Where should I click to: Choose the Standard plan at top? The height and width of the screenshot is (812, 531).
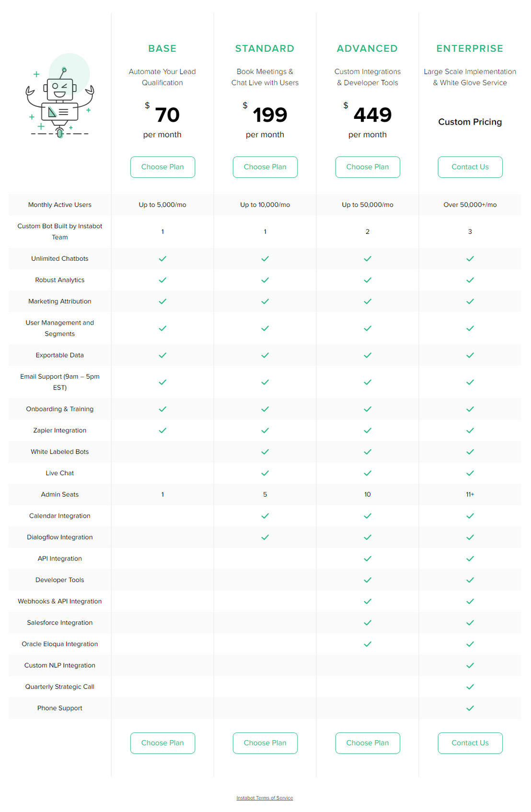pyautogui.click(x=265, y=167)
